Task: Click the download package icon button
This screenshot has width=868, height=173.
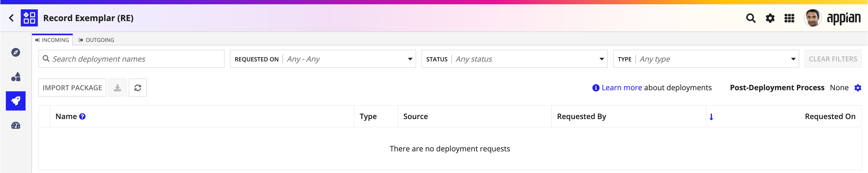Action: coord(117,88)
